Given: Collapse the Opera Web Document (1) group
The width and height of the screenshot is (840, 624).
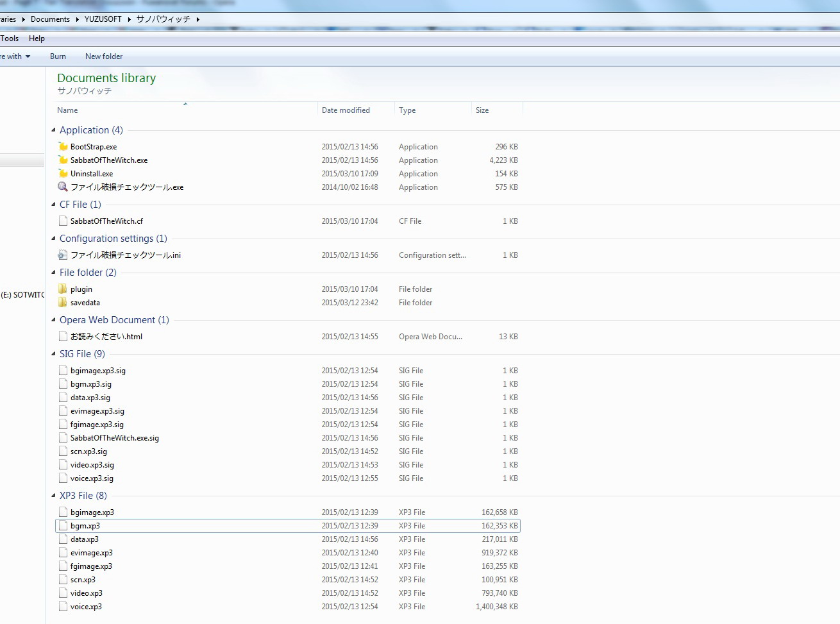Looking at the screenshot, I should [53, 320].
